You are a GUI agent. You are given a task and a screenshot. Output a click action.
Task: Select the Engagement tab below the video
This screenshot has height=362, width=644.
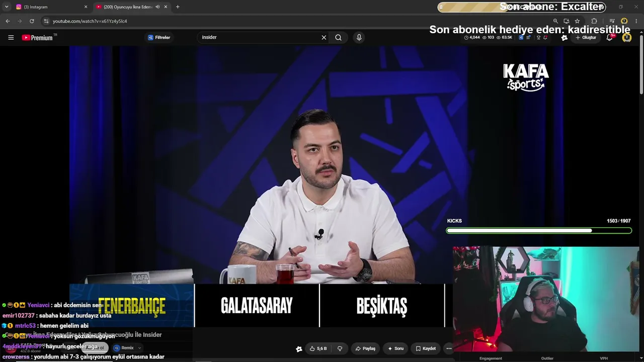[491, 358]
